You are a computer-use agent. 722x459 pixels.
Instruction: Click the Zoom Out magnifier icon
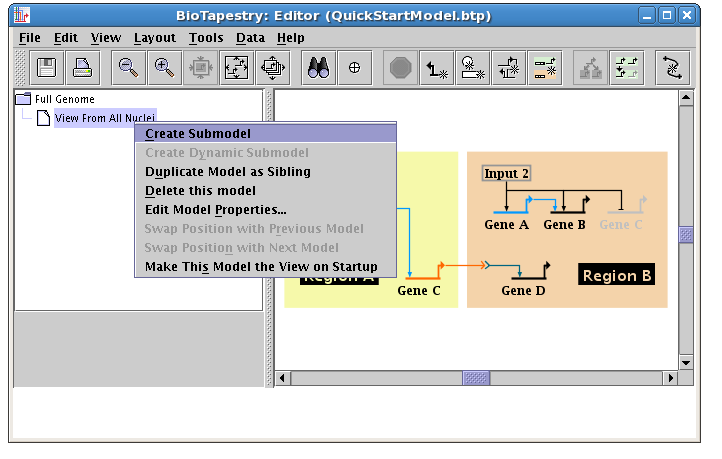[x=128, y=68]
